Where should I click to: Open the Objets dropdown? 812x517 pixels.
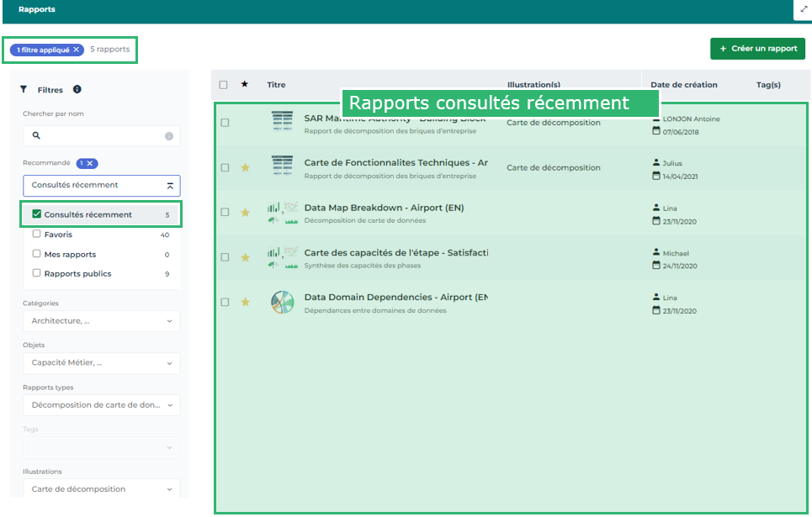coord(101,363)
